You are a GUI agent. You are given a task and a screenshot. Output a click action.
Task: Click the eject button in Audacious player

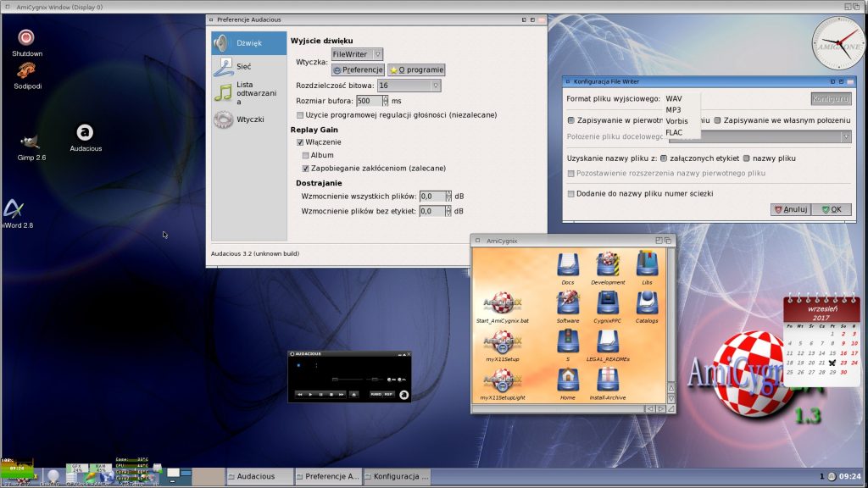[354, 395]
